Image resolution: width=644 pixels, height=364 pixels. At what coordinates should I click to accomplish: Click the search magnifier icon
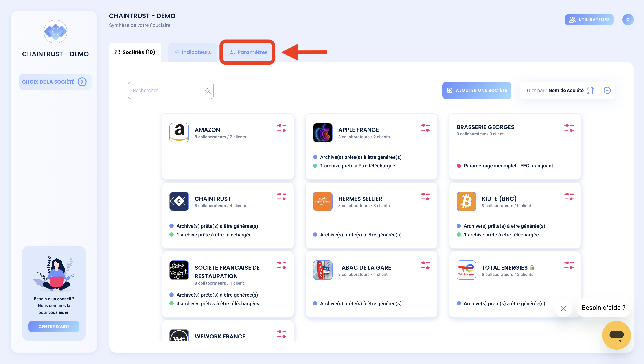click(208, 91)
